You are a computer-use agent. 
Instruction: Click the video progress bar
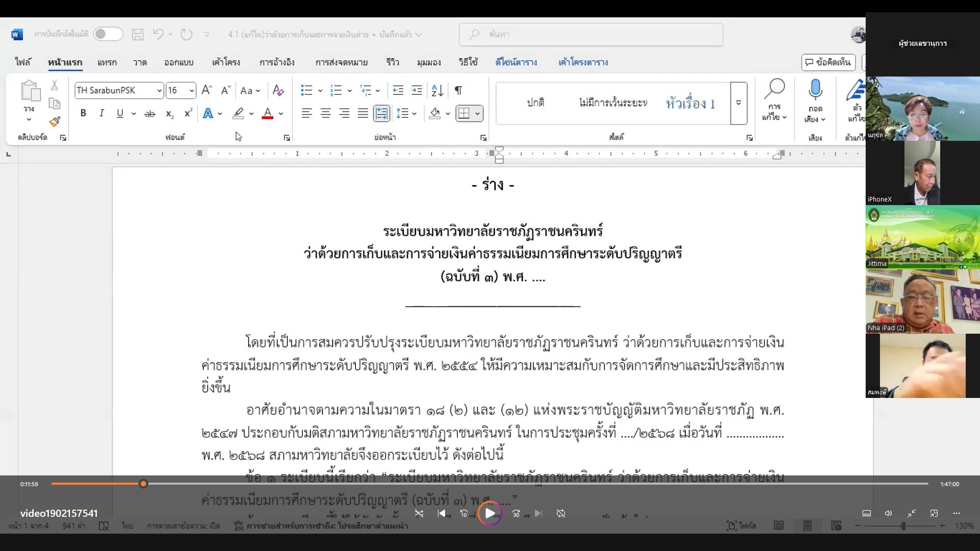pyautogui.click(x=489, y=484)
